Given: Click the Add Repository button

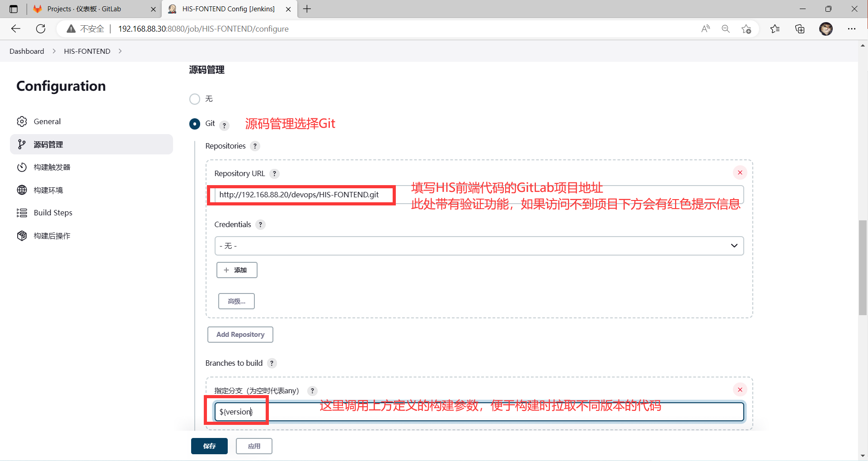Looking at the screenshot, I should (x=240, y=335).
